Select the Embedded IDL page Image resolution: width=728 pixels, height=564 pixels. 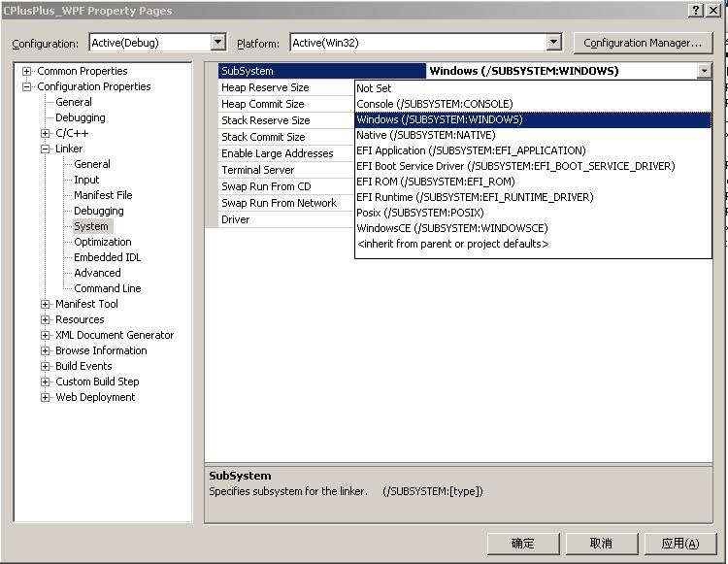click(x=107, y=257)
